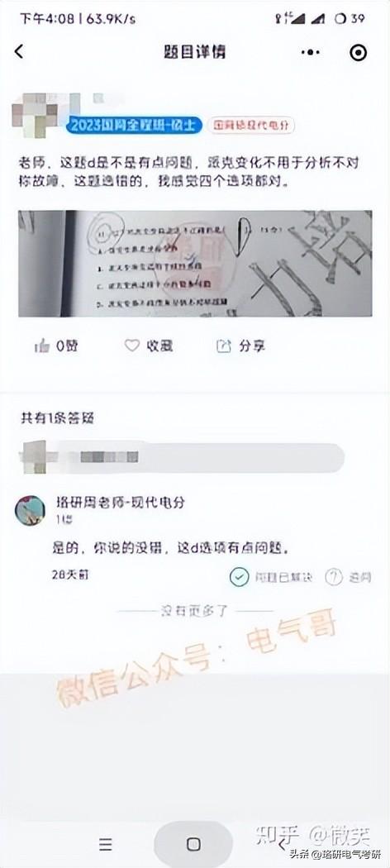Tap the 收藏 label

point(159,346)
